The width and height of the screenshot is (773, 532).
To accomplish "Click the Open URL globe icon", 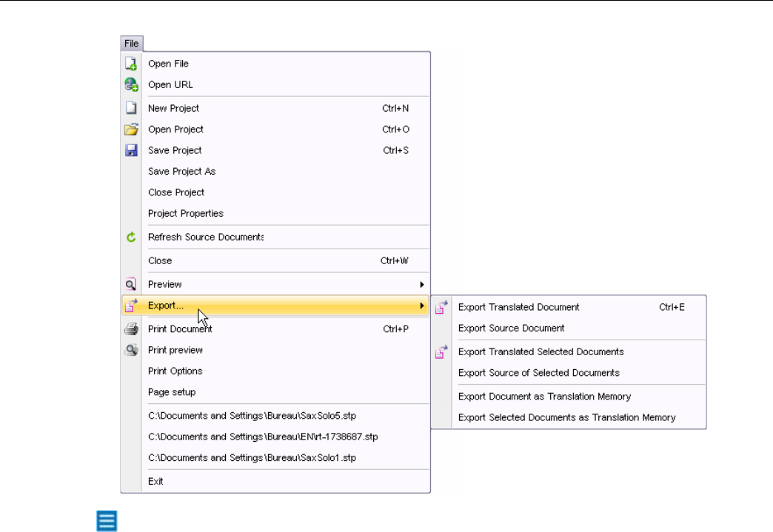I will [131, 84].
